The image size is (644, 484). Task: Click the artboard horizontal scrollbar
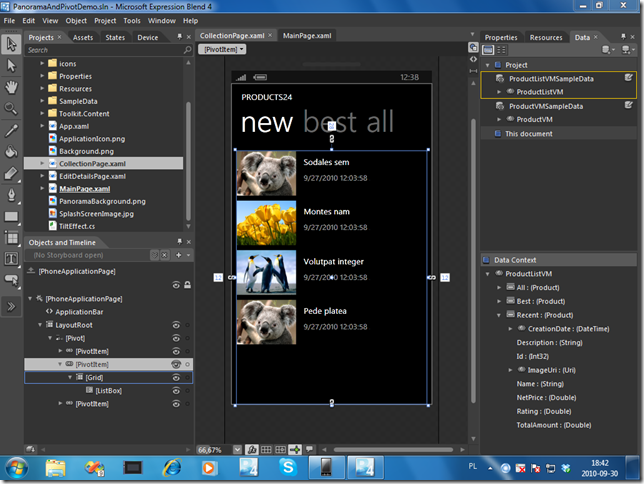point(393,449)
